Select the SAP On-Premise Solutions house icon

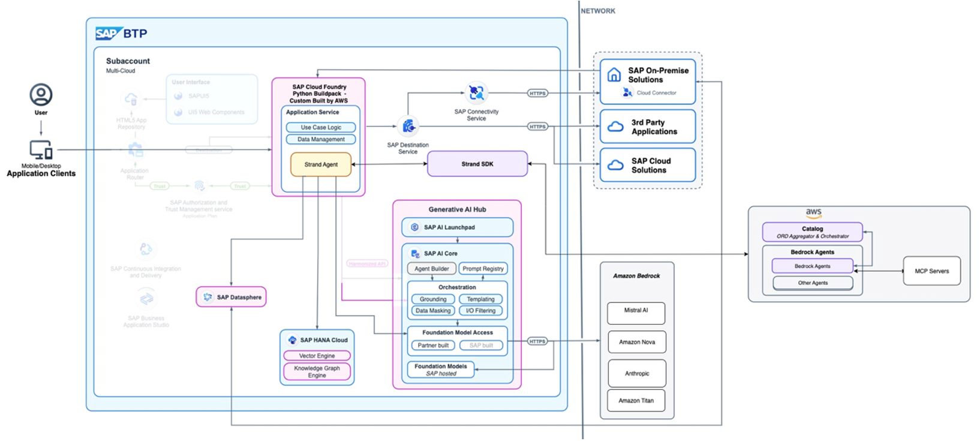(x=614, y=75)
